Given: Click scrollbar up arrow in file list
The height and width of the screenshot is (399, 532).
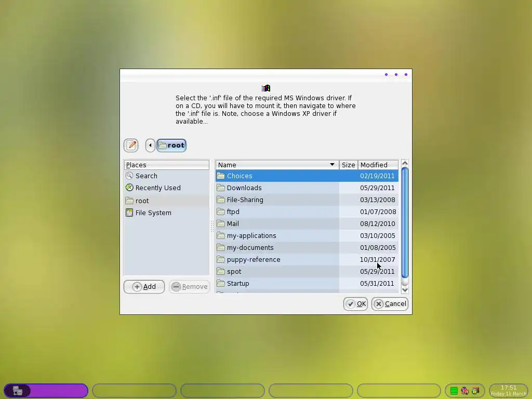Looking at the screenshot, I should coord(405,163).
